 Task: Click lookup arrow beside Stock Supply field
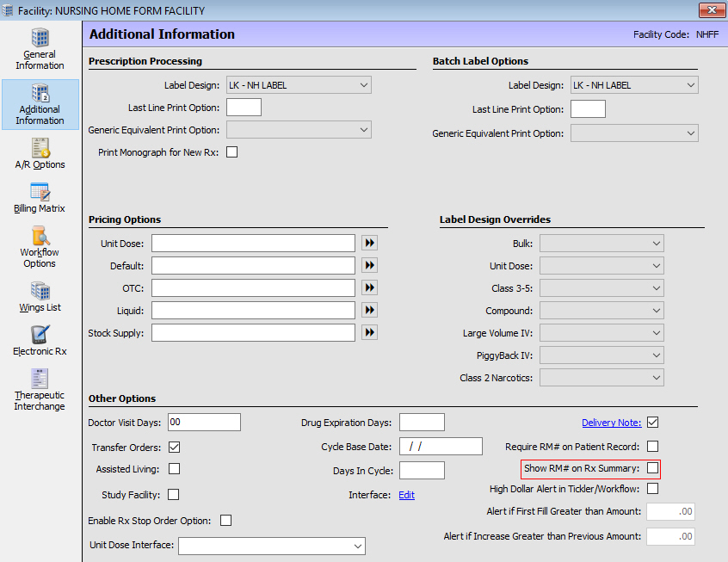(x=370, y=332)
